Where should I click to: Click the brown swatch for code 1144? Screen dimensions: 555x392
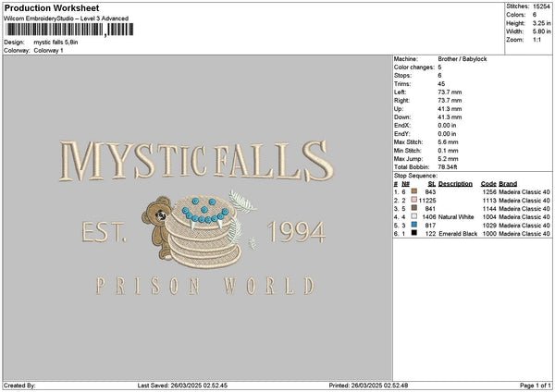point(414,208)
